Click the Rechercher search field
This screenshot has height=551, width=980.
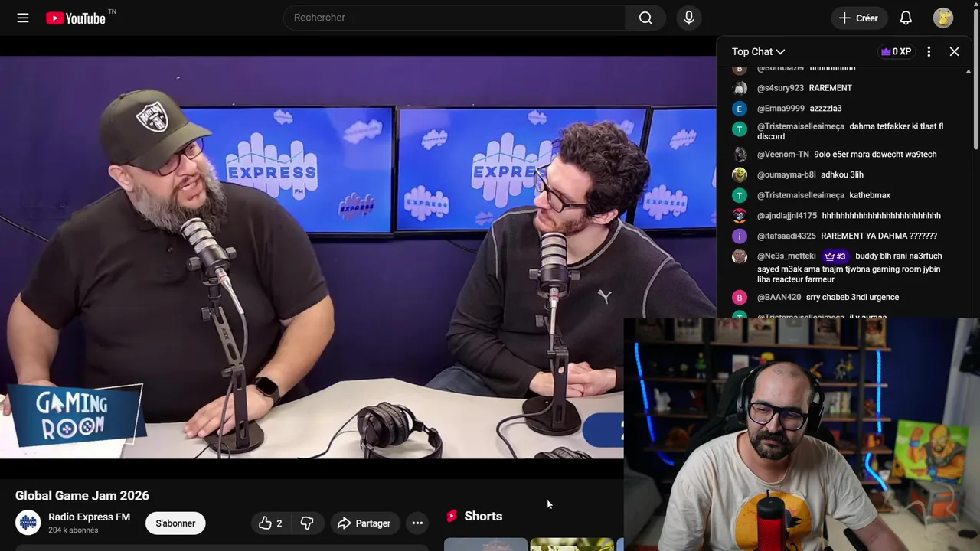click(x=455, y=18)
